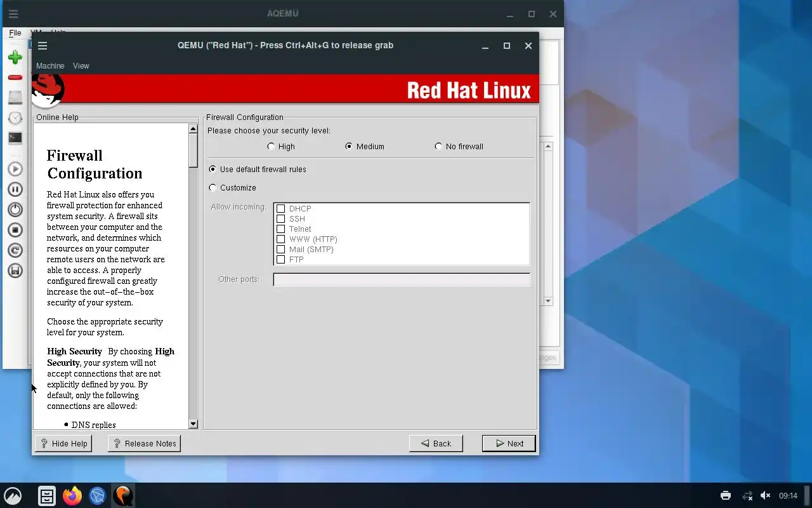812x508 pixels.
Task: Click the Firewall Configuration help heading
Action: tap(95, 164)
